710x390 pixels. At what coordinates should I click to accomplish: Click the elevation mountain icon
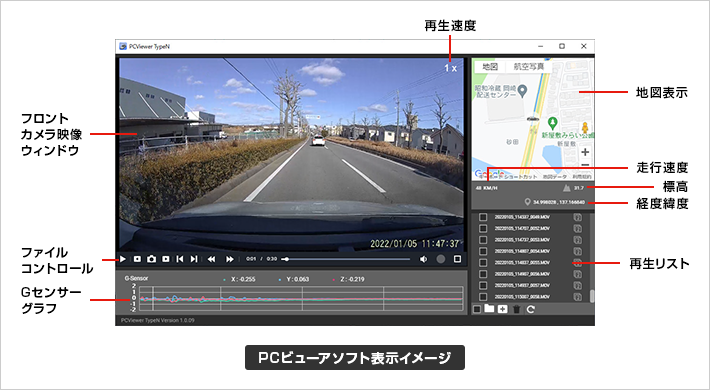tap(566, 188)
